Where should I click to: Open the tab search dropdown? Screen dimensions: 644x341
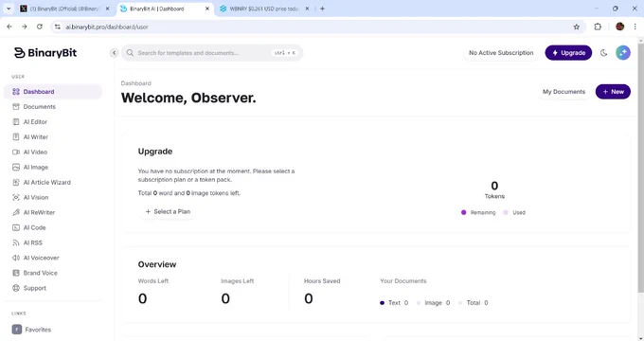(9, 9)
